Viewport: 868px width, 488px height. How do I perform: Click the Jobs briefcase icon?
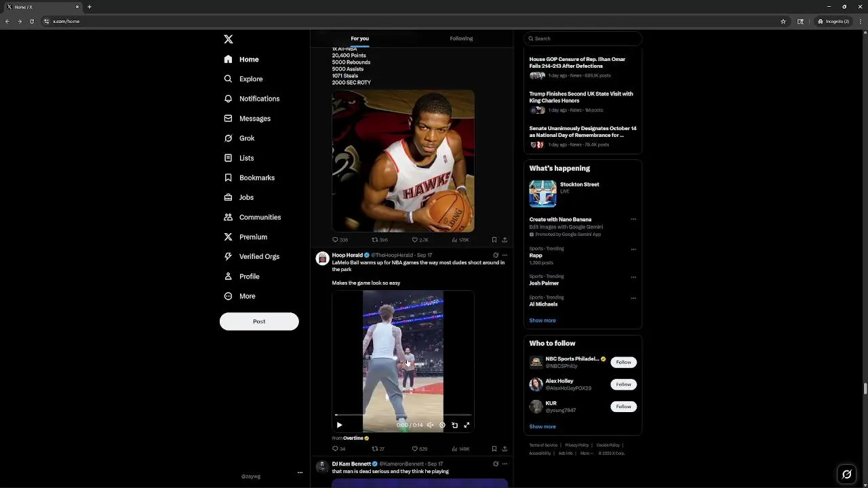click(229, 197)
